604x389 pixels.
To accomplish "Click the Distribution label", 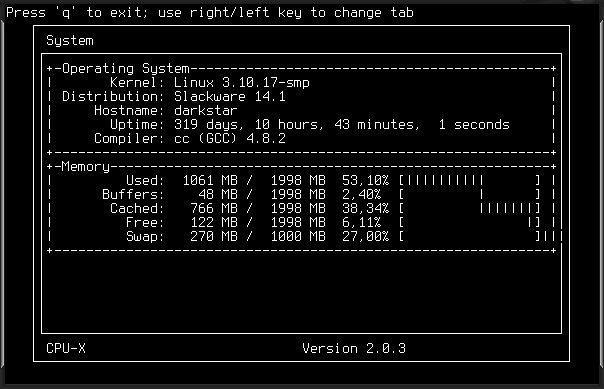I will pyautogui.click(x=113, y=96).
